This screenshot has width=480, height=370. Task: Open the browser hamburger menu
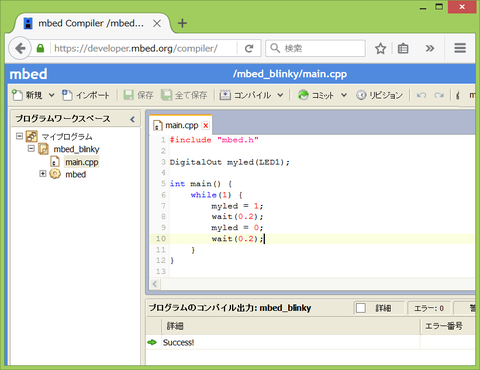[x=460, y=48]
